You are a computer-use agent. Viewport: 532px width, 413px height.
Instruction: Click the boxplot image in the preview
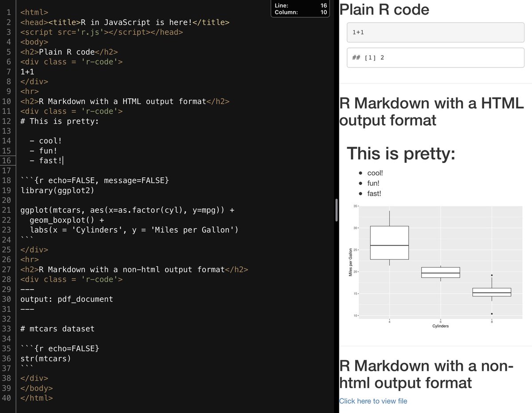coord(435,267)
